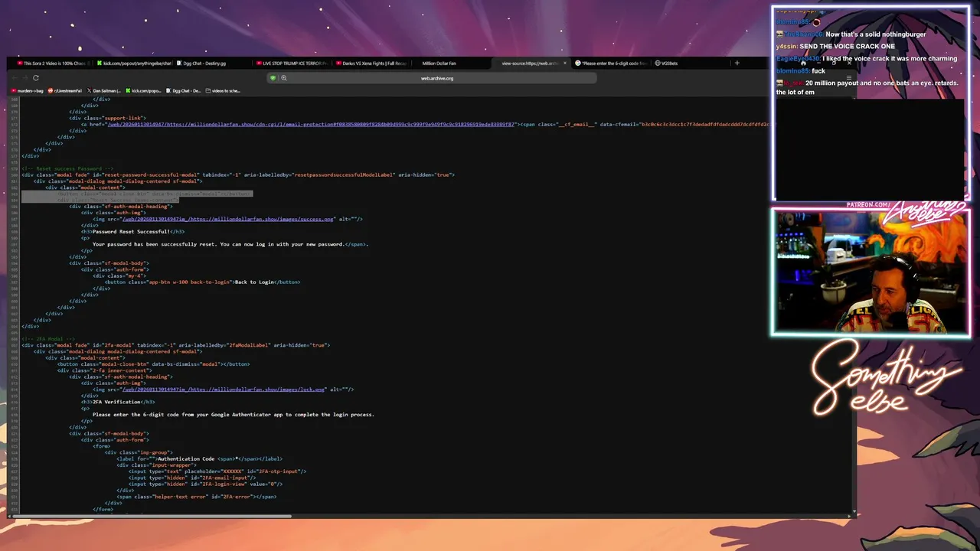Viewport: 980px width, 551px height.
Task: Switch to 'LIVE STOP TRUMP ICE TERROR' tab
Action: tap(292, 64)
